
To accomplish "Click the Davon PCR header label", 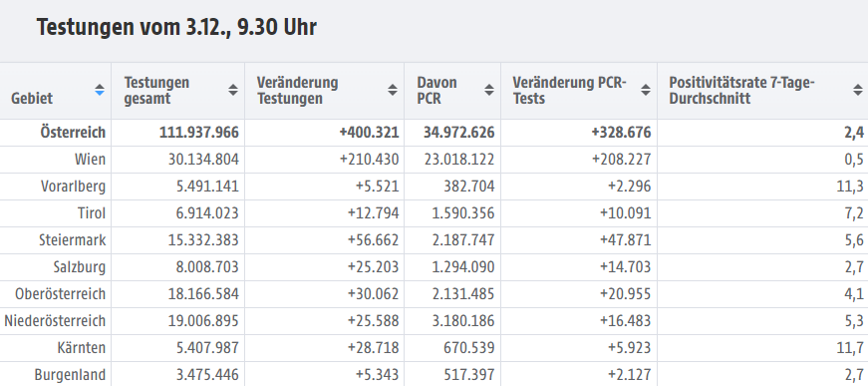I will coord(436,91).
